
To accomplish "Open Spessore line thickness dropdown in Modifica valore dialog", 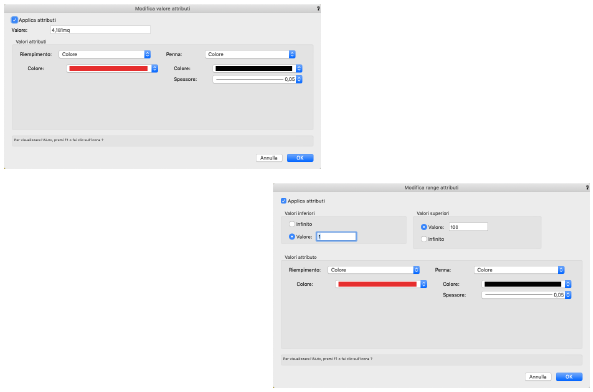I will 257,79.
